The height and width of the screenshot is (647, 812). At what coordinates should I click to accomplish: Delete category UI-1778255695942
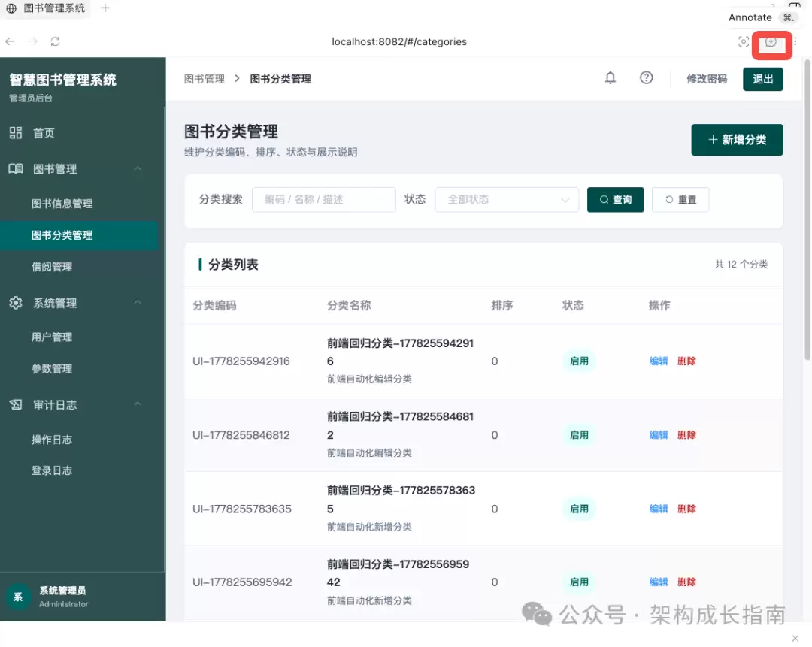pos(686,582)
